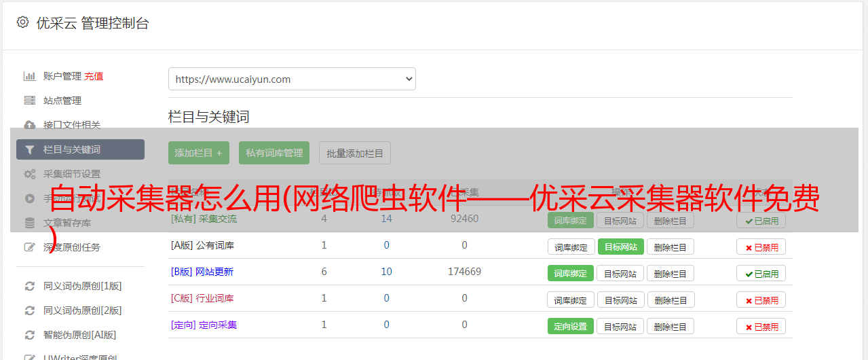Click 目标网站 in the 行业词库 row
868x360 pixels.
click(x=620, y=300)
